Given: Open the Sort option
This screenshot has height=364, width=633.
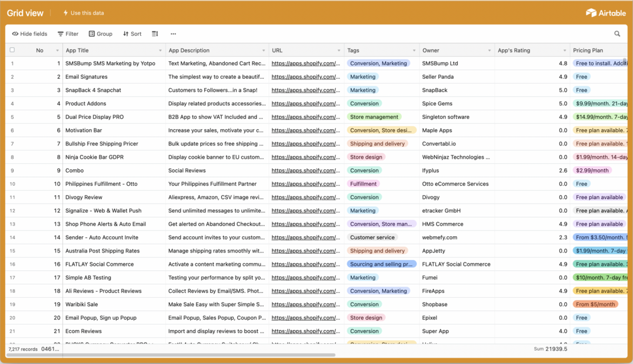Looking at the screenshot, I should [132, 34].
